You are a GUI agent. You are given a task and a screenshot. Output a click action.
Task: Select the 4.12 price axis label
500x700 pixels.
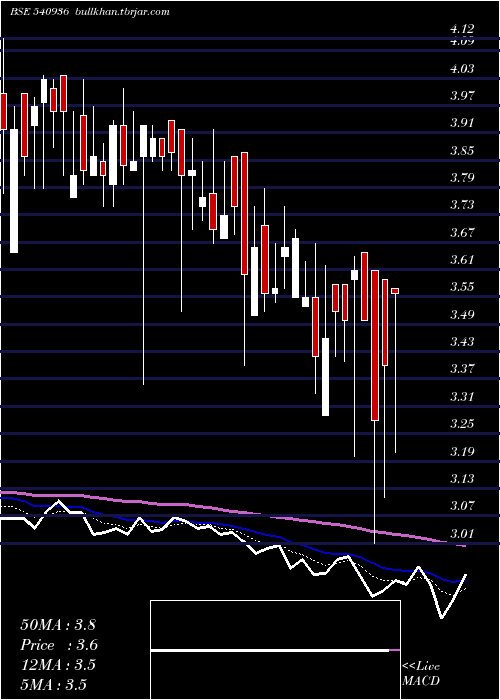[462, 29]
